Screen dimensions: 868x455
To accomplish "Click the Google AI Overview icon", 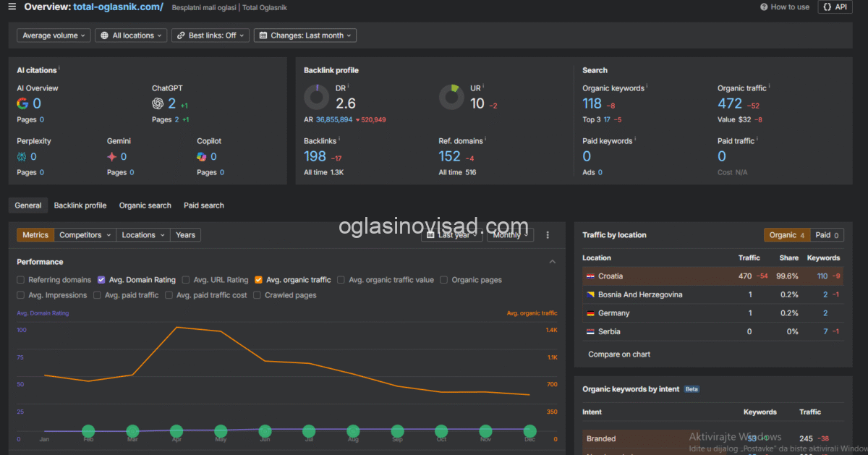I will click(x=22, y=103).
